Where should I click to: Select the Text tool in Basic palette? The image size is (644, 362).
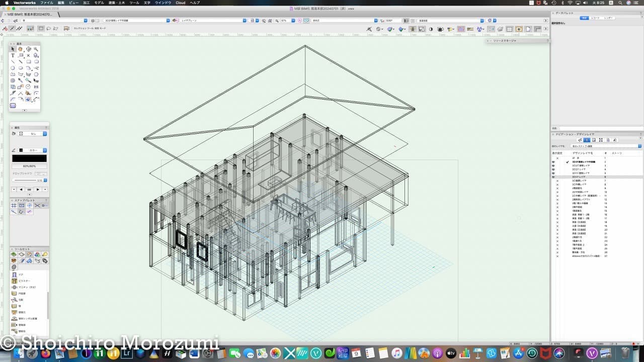pyautogui.click(x=13, y=55)
